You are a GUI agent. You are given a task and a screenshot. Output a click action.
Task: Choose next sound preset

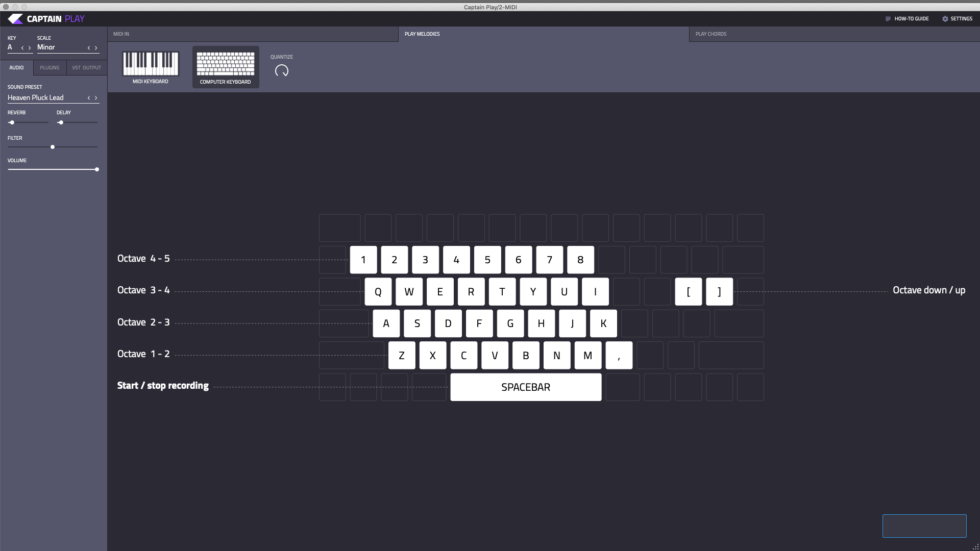coord(96,98)
